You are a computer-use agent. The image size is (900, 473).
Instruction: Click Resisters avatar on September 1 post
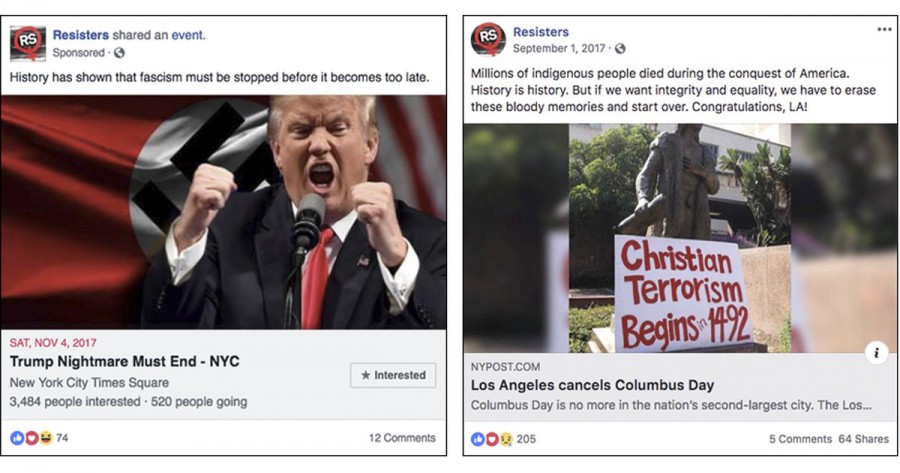pos(488,39)
